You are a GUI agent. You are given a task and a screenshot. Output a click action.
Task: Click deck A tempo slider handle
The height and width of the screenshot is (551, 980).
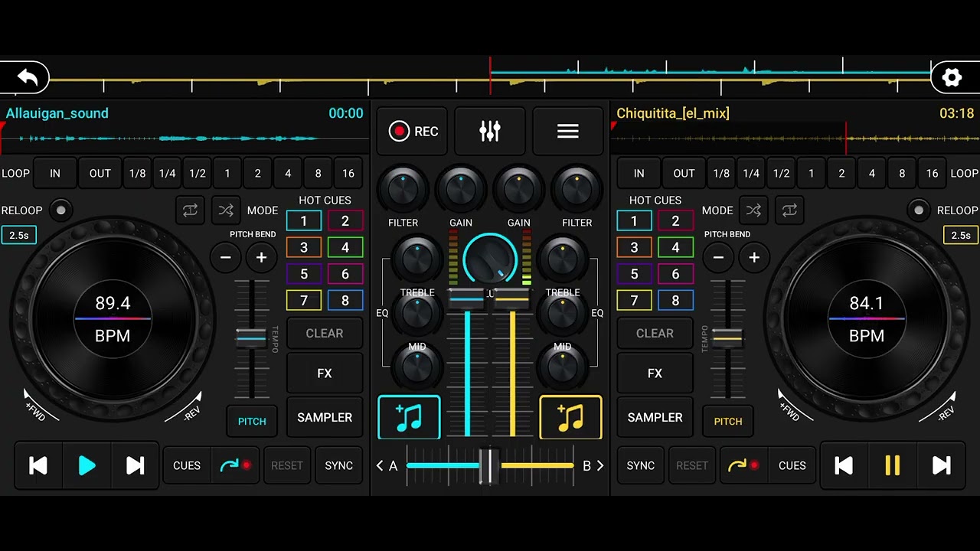[x=251, y=337]
